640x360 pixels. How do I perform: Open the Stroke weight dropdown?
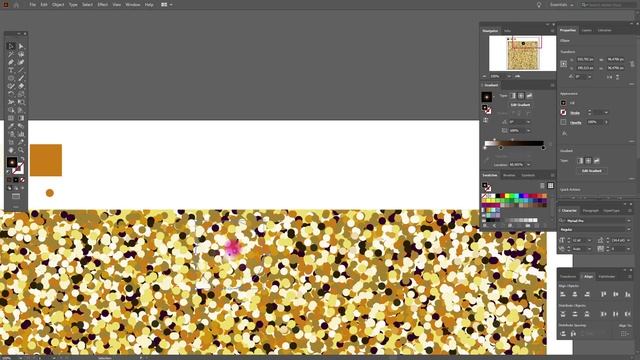(606, 112)
